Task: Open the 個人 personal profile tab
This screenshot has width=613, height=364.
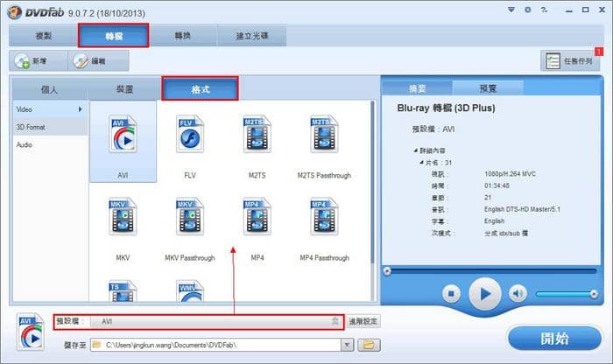Action: click(x=49, y=89)
